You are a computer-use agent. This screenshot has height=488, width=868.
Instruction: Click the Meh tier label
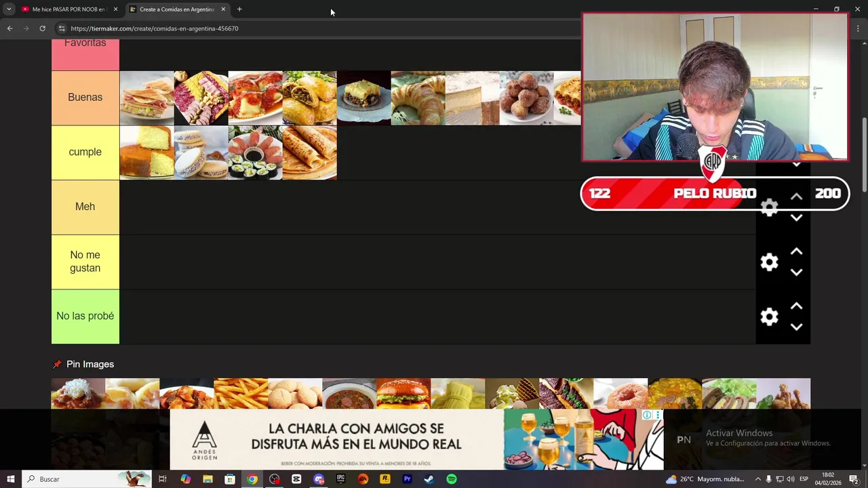point(85,207)
